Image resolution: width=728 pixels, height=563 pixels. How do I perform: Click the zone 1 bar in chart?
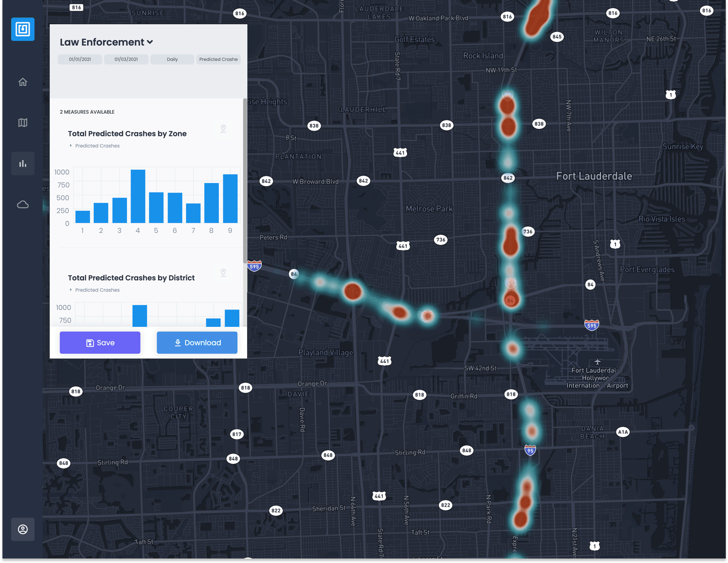82,217
